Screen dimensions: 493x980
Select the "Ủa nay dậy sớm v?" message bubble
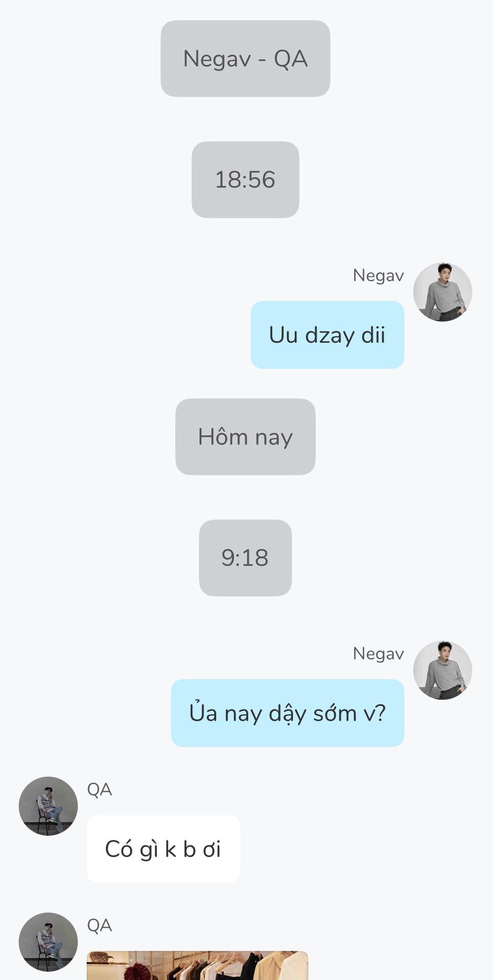(287, 713)
